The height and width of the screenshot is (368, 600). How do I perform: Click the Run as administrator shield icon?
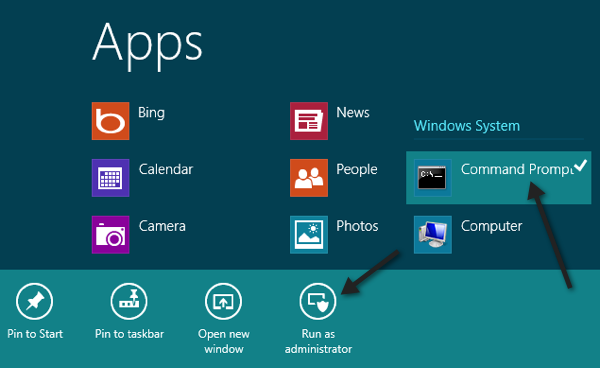tap(318, 301)
